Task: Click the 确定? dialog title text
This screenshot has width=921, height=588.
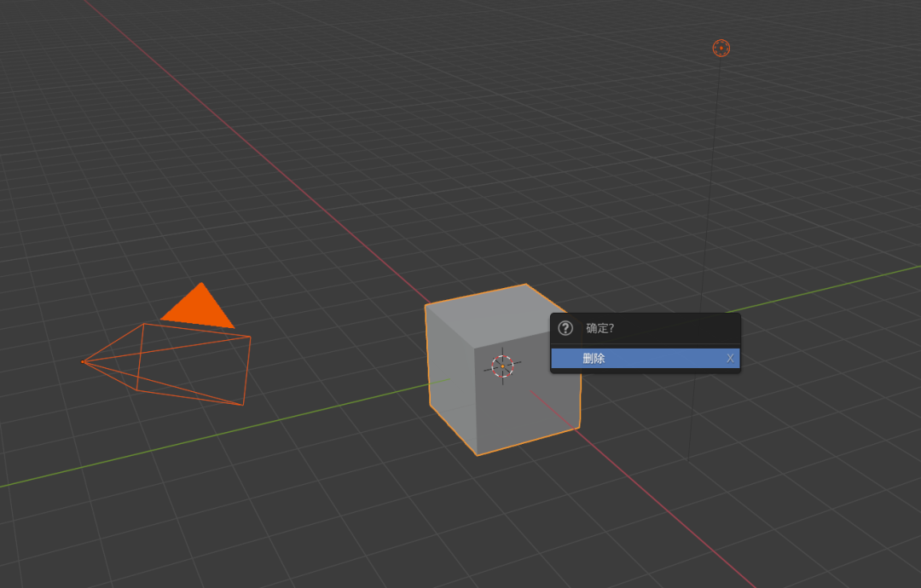Action: tap(600, 328)
